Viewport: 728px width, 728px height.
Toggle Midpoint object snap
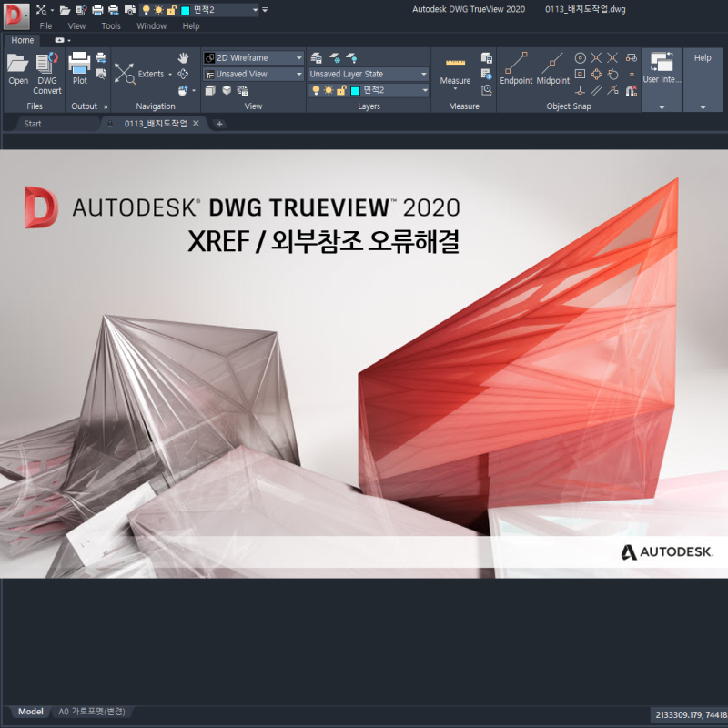click(x=552, y=68)
